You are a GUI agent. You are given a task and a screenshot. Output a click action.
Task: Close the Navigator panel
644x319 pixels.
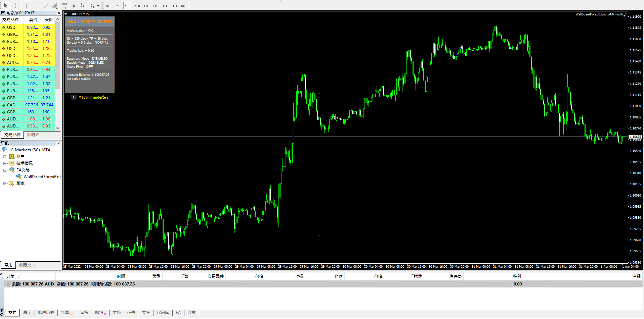(59, 144)
